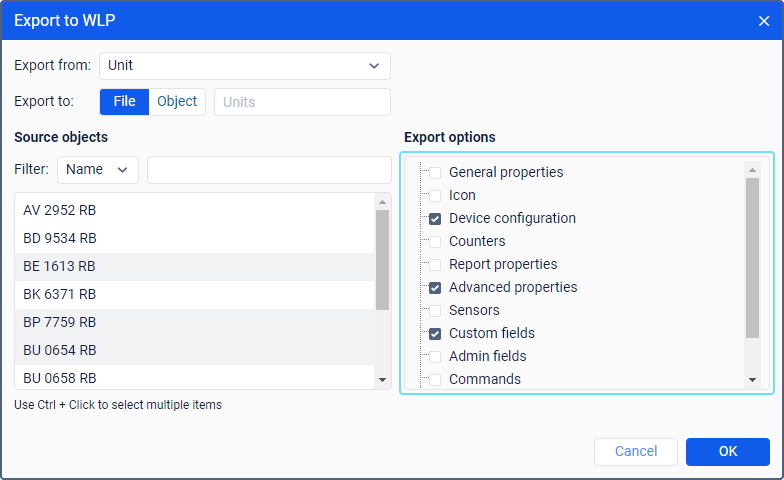Toggle the Custom fields checkbox
The height and width of the screenshot is (480, 784).
(x=435, y=333)
